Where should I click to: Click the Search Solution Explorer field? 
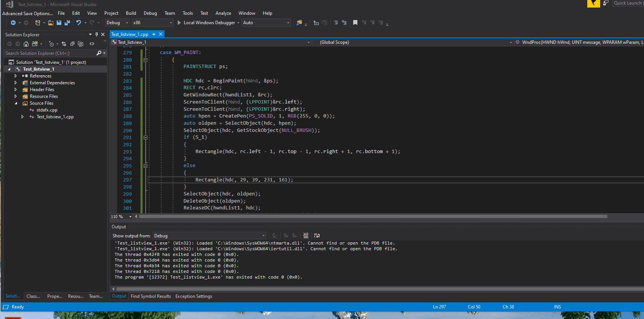coord(49,53)
